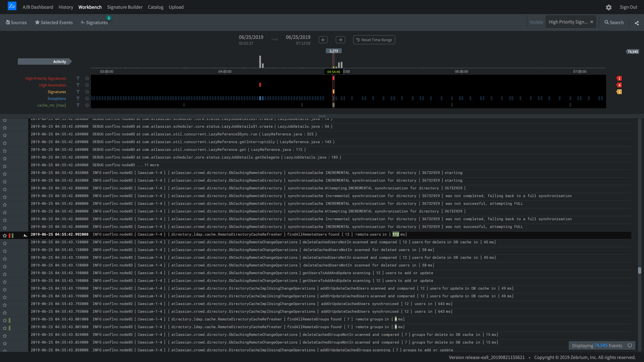The height and width of the screenshot is (362, 644).
Task: Star the 04:55:42.853000 node02 starting event
Action: 5,174
